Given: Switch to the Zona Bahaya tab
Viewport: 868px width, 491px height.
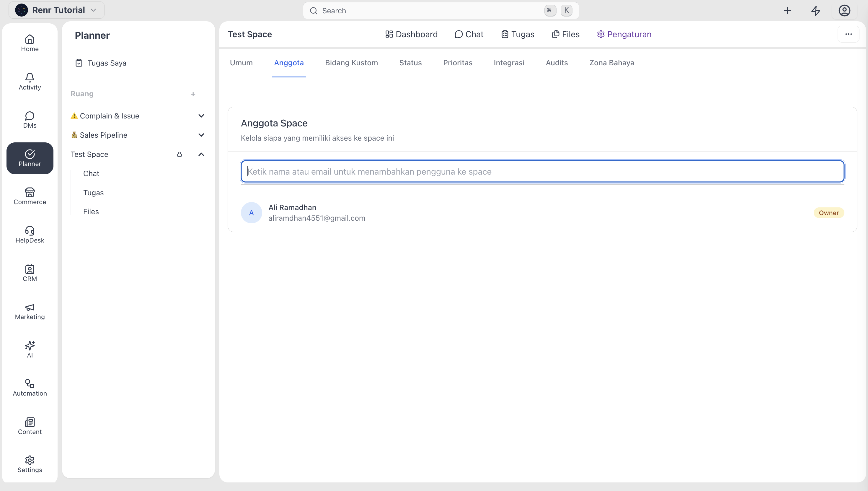Looking at the screenshot, I should (x=611, y=63).
